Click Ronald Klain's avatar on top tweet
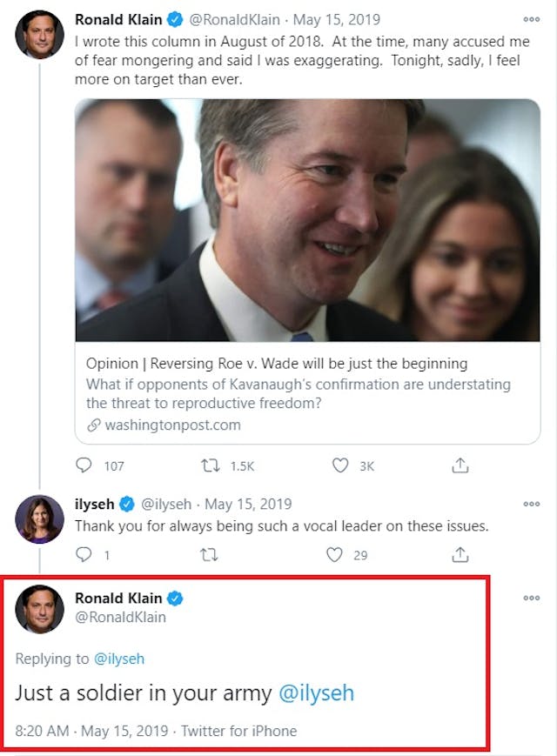The image size is (557, 756). pyautogui.click(x=40, y=36)
